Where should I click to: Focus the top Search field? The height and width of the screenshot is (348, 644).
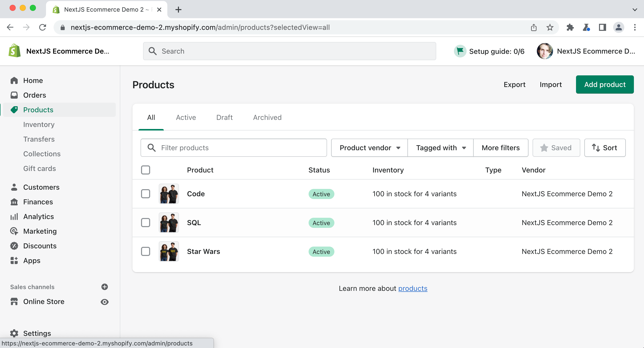pos(289,51)
